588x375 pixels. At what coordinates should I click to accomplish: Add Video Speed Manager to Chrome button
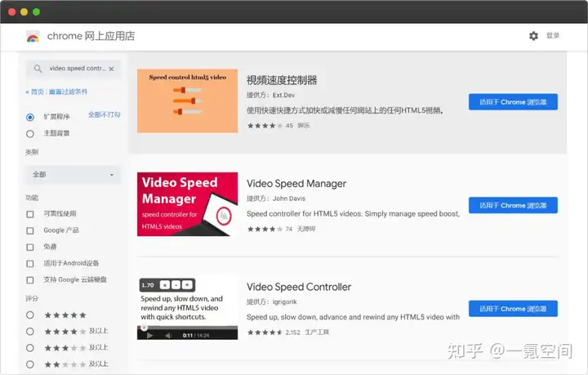click(513, 206)
